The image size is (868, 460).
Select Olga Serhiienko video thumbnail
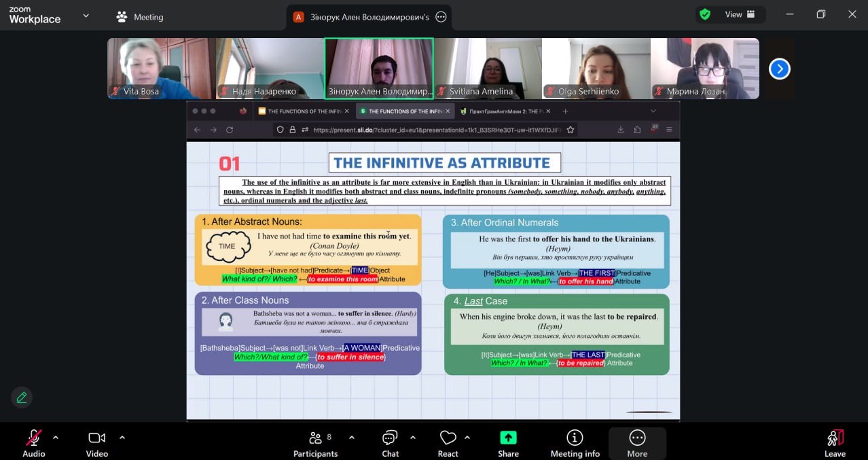[x=596, y=69]
